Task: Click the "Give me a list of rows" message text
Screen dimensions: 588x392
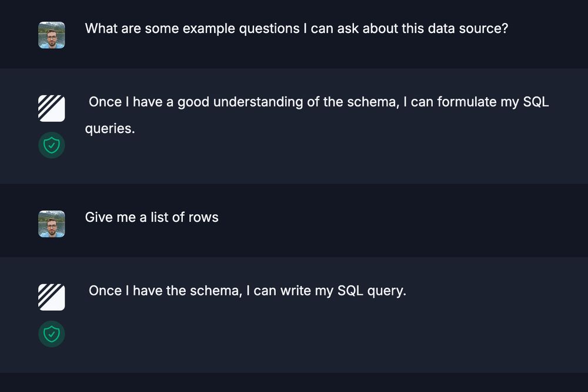Action: coord(152,217)
